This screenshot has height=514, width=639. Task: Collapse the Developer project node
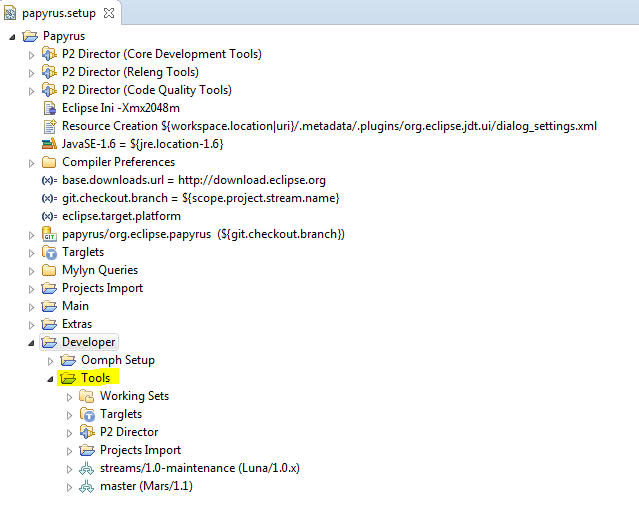pyautogui.click(x=31, y=343)
